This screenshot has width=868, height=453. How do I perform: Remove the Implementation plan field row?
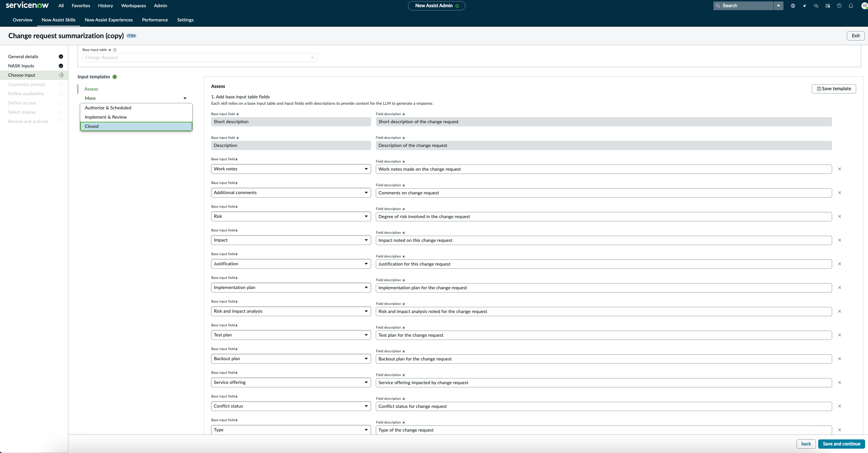839,288
